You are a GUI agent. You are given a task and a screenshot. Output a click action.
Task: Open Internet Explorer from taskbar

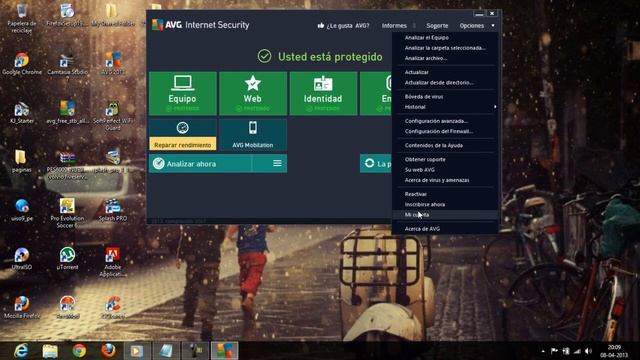21,351
